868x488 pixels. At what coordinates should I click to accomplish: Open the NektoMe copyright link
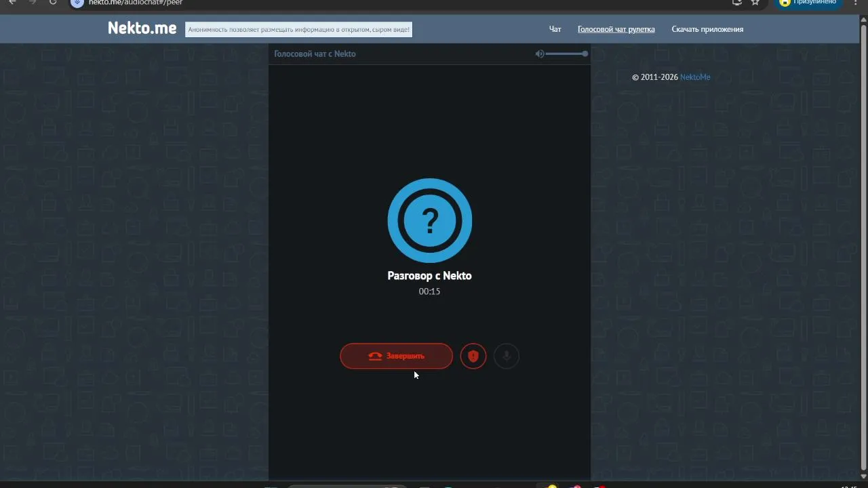[695, 77]
